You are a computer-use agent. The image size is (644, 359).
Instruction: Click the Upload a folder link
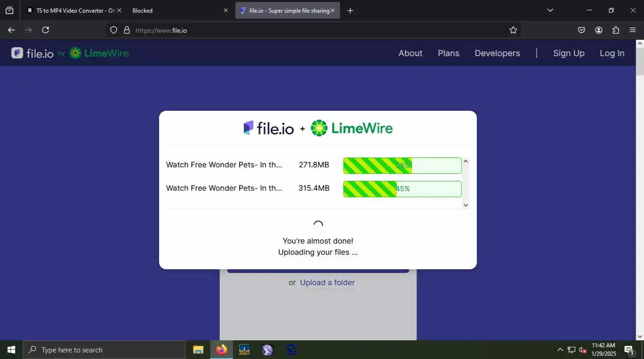[x=327, y=282]
